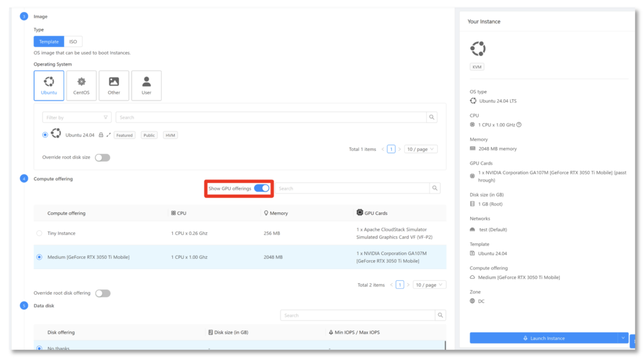Click page 1 in template pagination
The width and height of the screenshot is (644, 360).
[x=391, y=149]
